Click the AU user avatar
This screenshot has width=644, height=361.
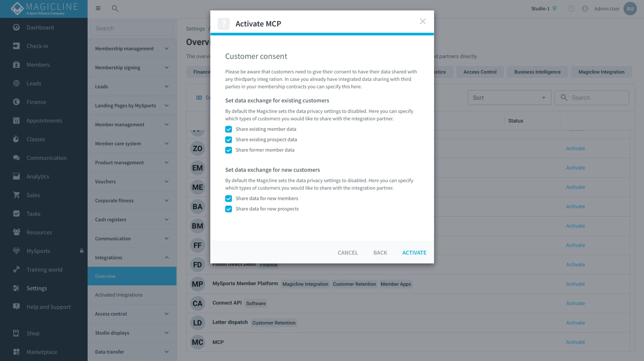(630, 9)
